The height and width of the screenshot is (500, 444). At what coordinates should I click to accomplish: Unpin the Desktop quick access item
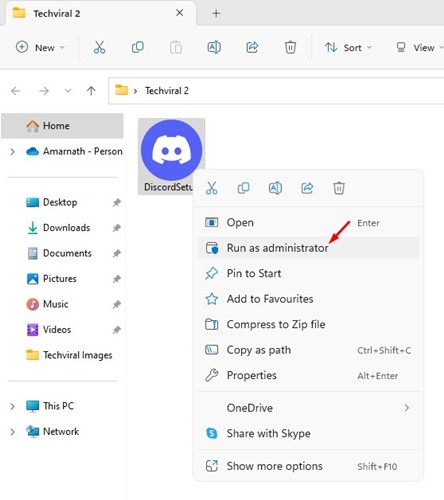pyautogui.click(x=116, y=202)
